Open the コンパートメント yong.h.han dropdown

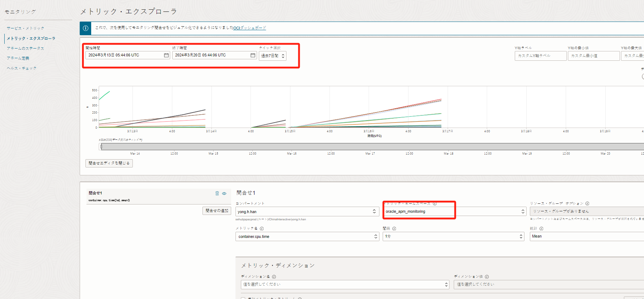pos(307,212)
